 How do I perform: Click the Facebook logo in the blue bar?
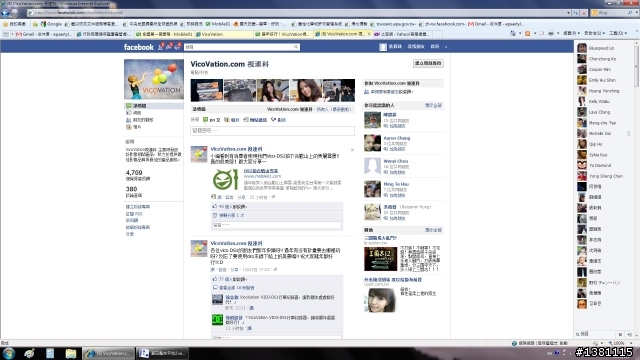(x=139, y=47)
